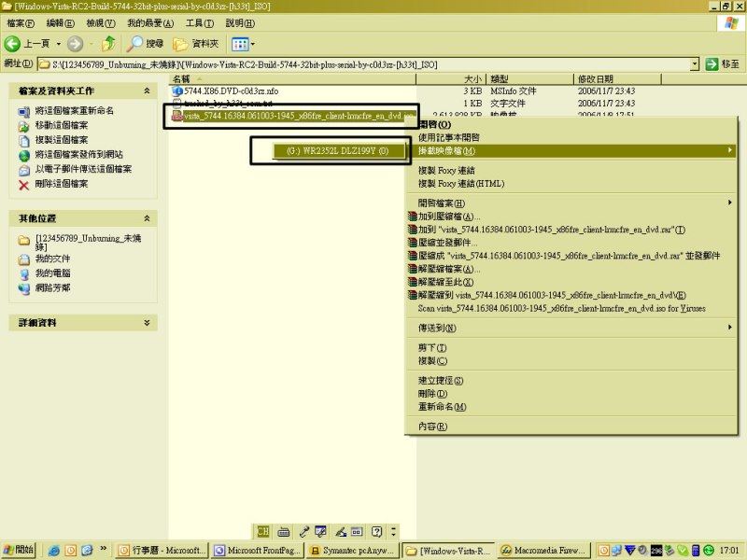Screen dimensions: 747x560
Task: Select the (G:) WR2352L DLZ199Y drive submenu item
Action: pyautogui.click(x=338, y=151)
